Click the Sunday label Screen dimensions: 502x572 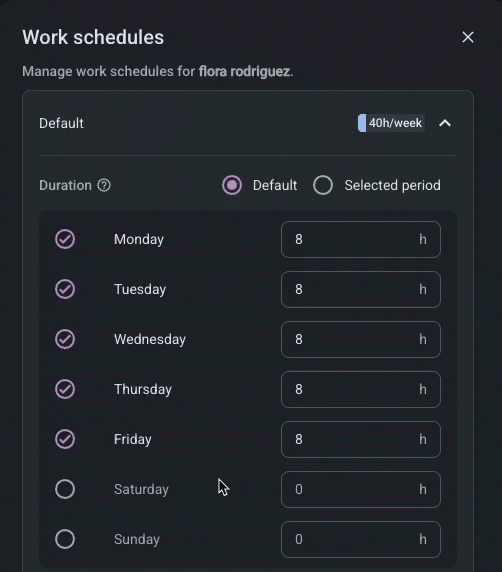tap(137, 540)
